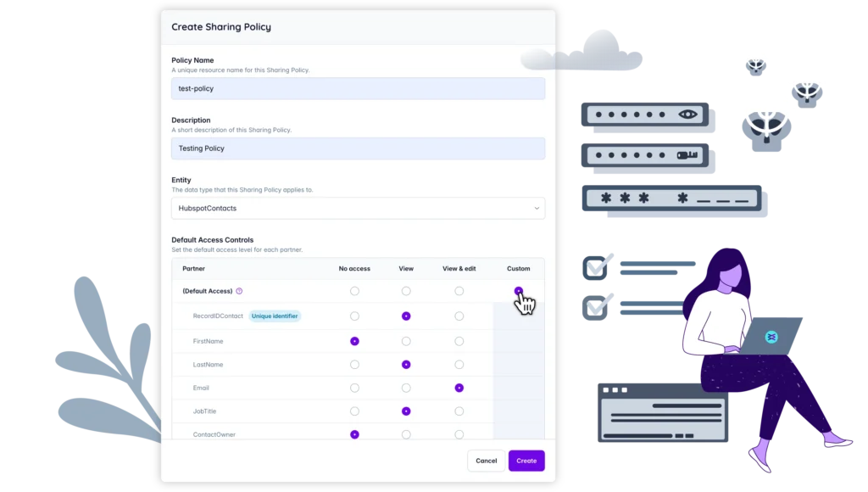Open the Entity dropdown showing HubspotContacts
868x492 pixels.
(x=356, y=208)
